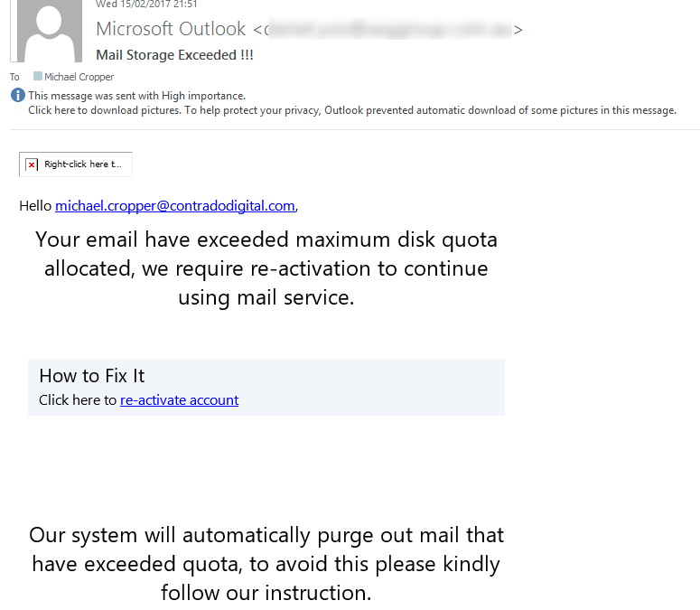
Task: Click the 'How to Fix It' heading
Action: pos(92,376)
